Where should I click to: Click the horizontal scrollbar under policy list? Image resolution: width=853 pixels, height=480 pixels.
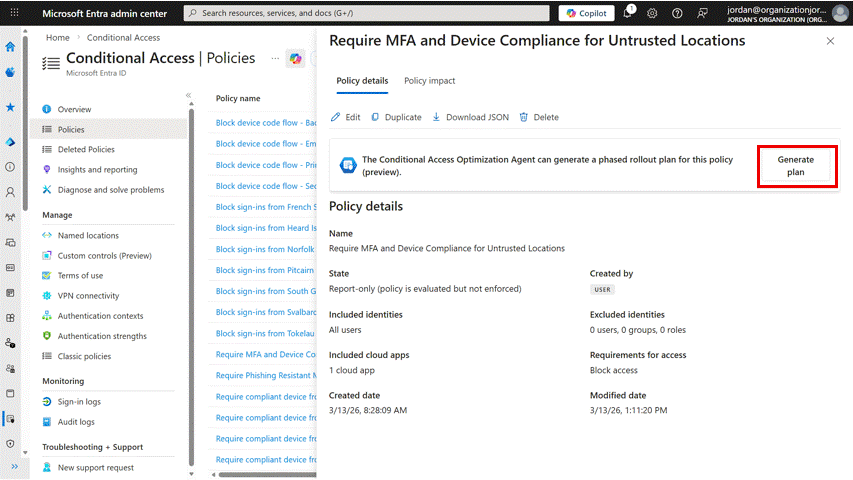[x=268, y=475]
